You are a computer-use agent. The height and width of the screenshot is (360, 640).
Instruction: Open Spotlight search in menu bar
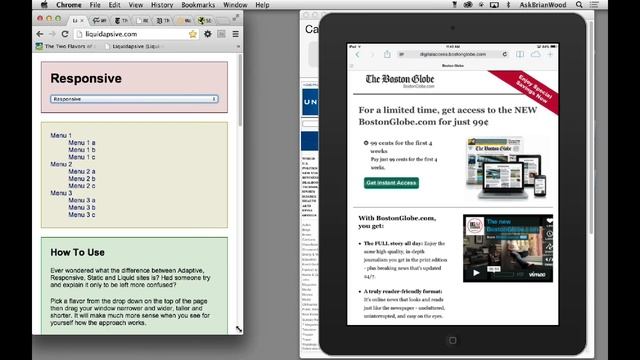click(579, 5)
